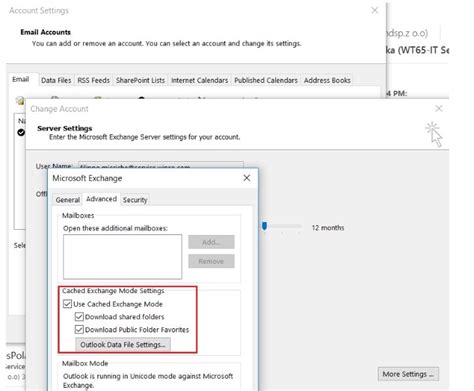Uncheck Download shared folders option

pos(79,317)
